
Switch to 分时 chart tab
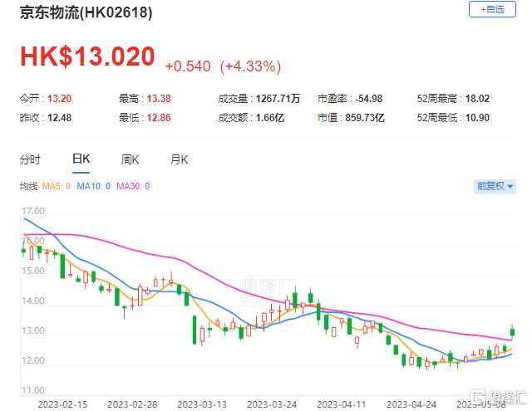click(30, 159)
